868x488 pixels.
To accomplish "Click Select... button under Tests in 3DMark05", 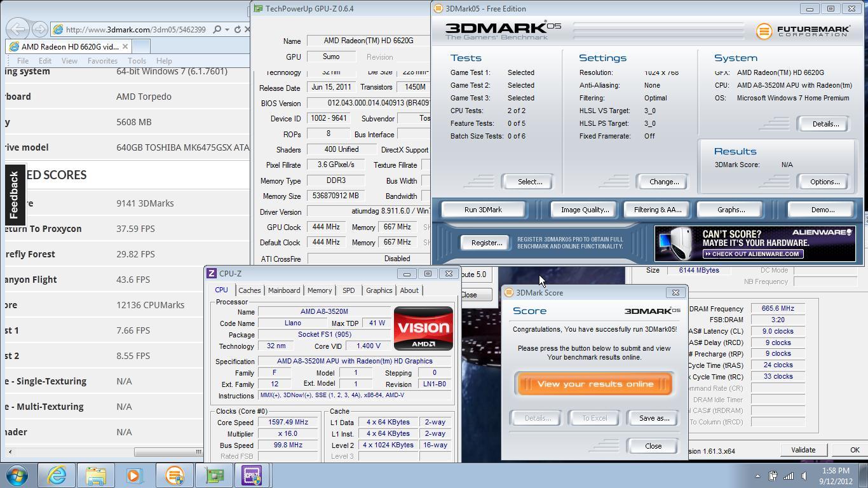I will 529,182.
